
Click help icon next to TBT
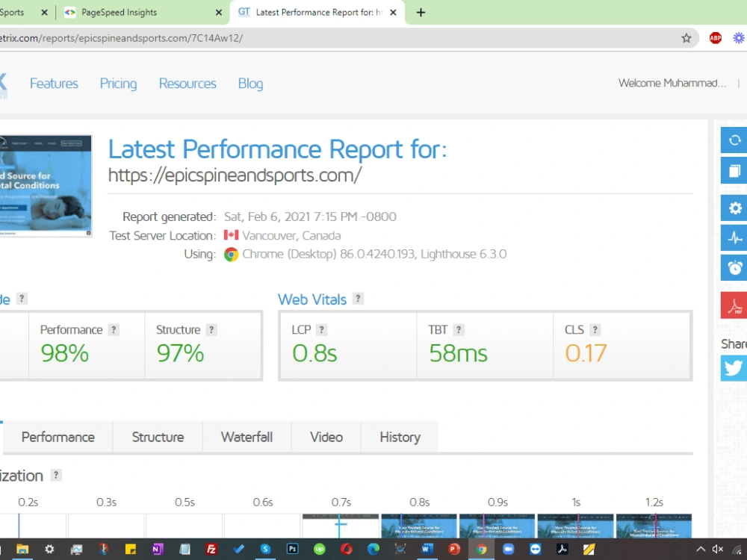459,329
